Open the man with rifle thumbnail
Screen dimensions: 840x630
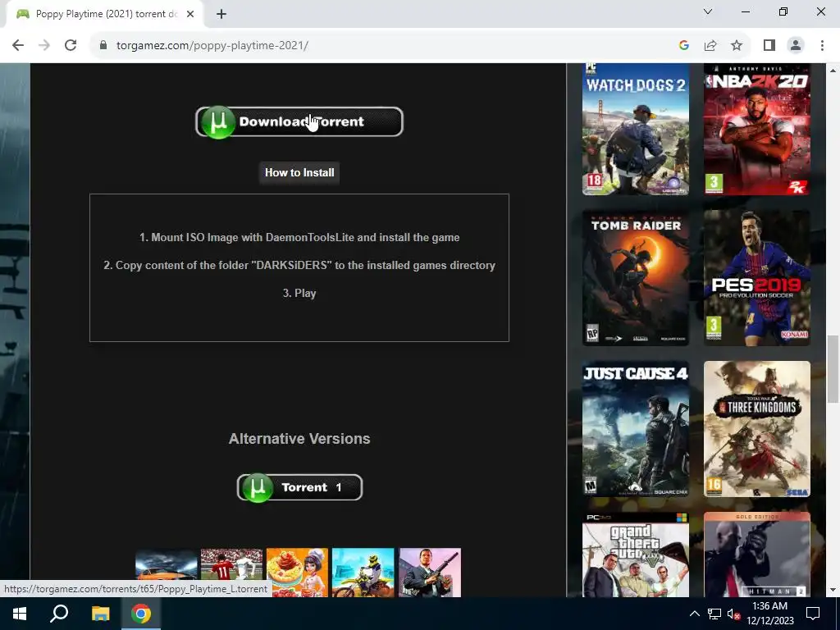coord(430,572)
